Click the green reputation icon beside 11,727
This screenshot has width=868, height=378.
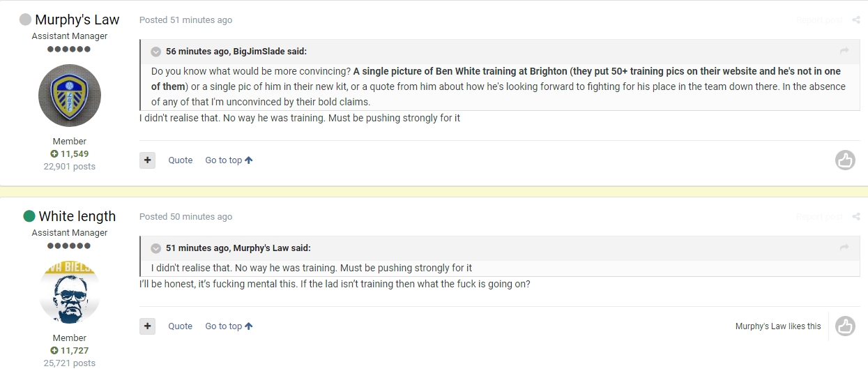(x=54, y=350)
